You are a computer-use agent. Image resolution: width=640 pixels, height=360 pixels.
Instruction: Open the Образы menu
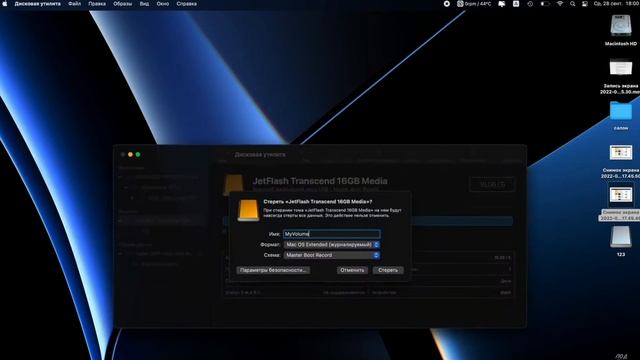pyautogui.click(x=122, y=4)
